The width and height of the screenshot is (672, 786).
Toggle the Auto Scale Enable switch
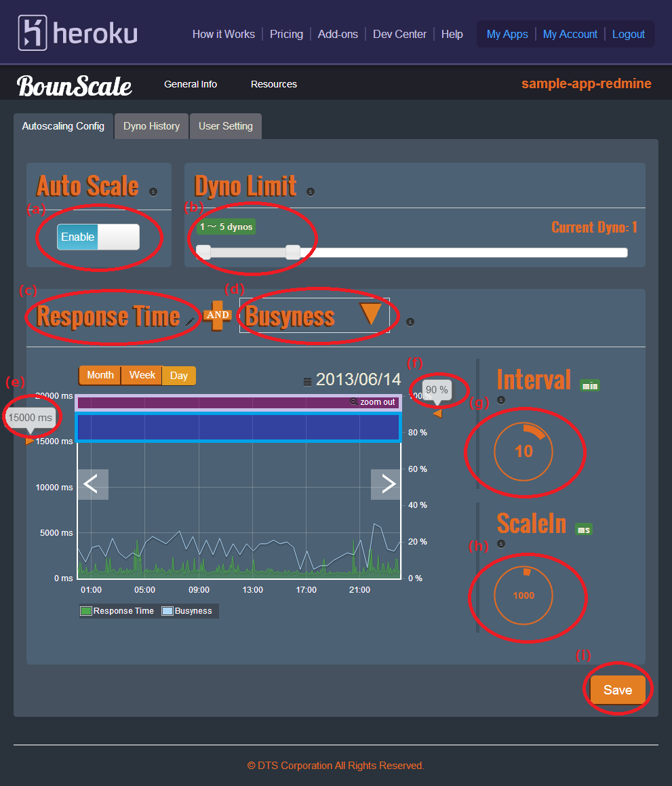[98, 237]
